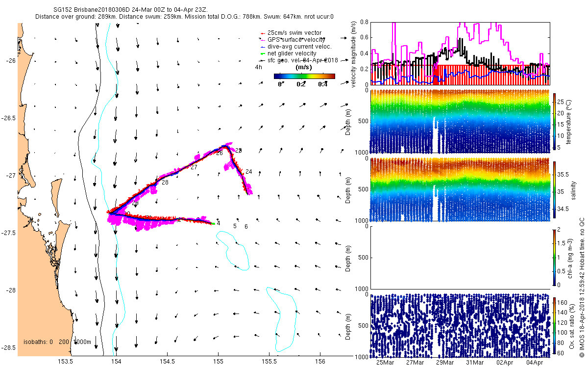The width and height of the screenshot is (588, 368).
Task: Click track day marker '4' at the track end
Action: (x=219, y=223)
